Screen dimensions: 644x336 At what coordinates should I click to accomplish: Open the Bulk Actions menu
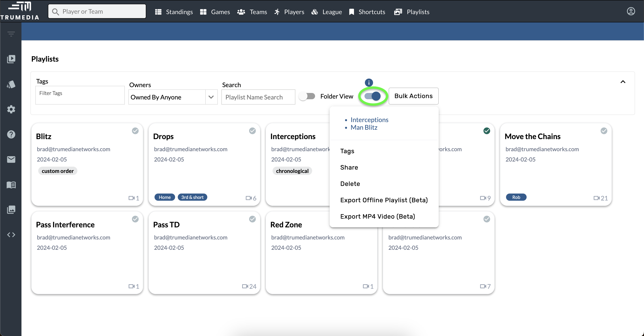pos(413,96)
